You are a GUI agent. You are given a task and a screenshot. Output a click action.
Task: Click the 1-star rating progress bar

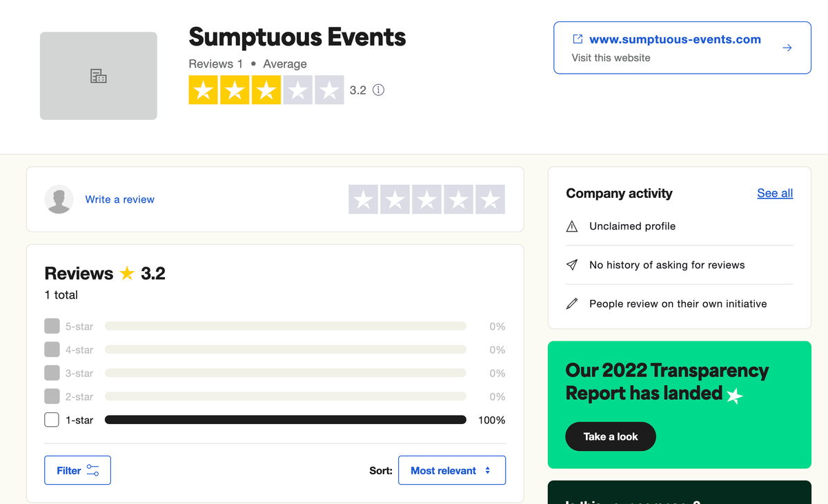285,419
